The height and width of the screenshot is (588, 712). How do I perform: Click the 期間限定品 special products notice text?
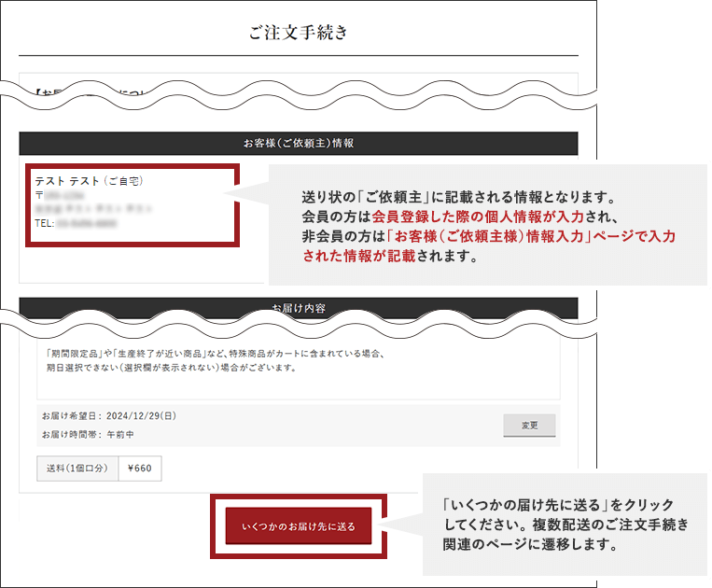pyautogui.click(x=215, y=355)
